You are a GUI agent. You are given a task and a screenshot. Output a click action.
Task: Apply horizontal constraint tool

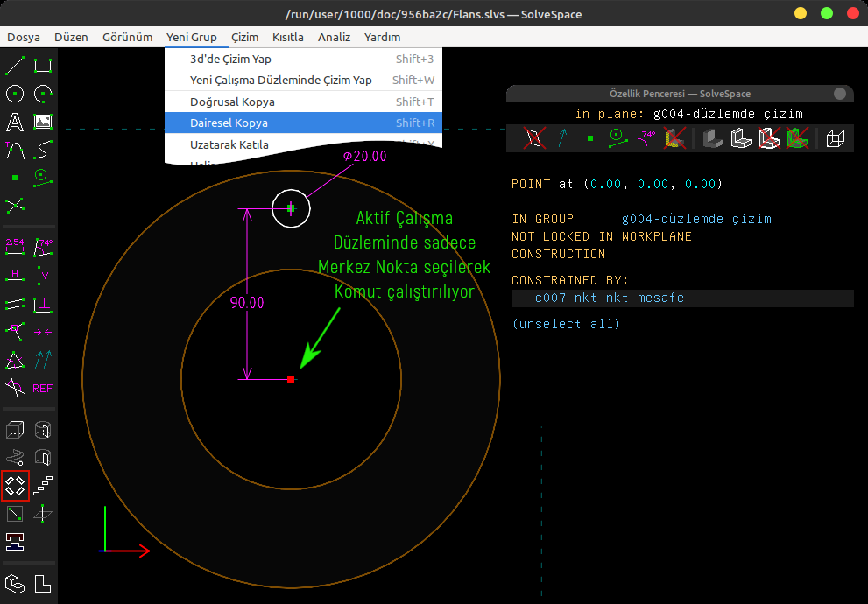tap(15, 275)
